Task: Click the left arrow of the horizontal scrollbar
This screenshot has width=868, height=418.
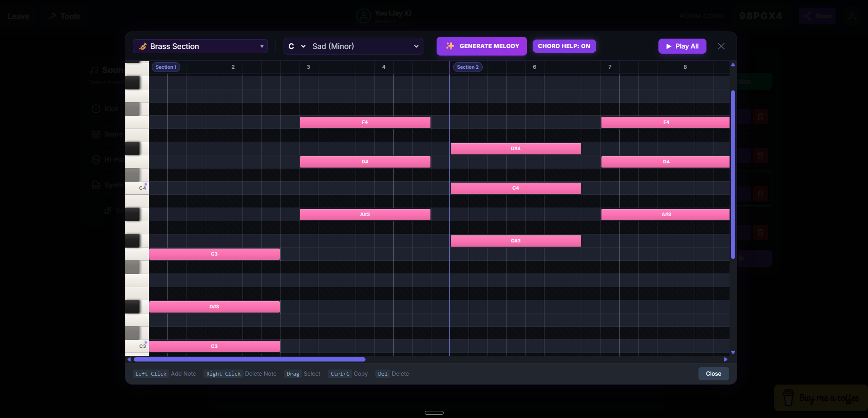Action: 129,360
